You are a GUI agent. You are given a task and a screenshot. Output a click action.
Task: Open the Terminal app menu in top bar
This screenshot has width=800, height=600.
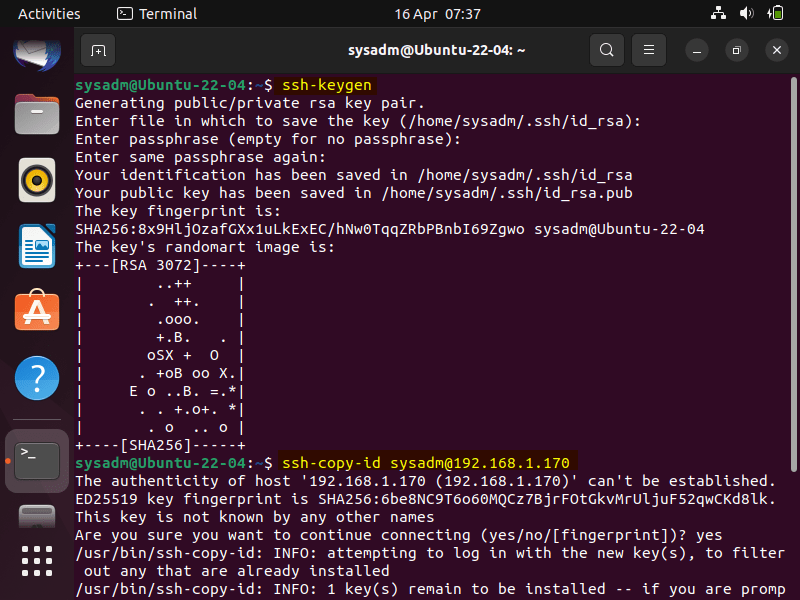pos(160,13)
